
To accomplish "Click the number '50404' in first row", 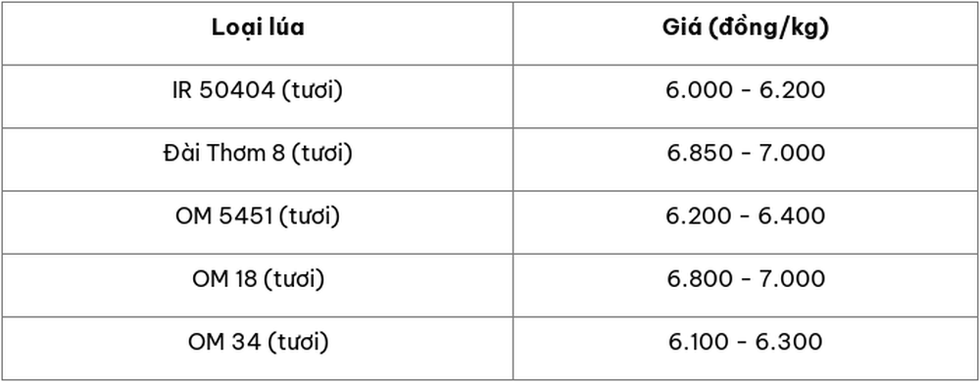I will click(237, 91).
